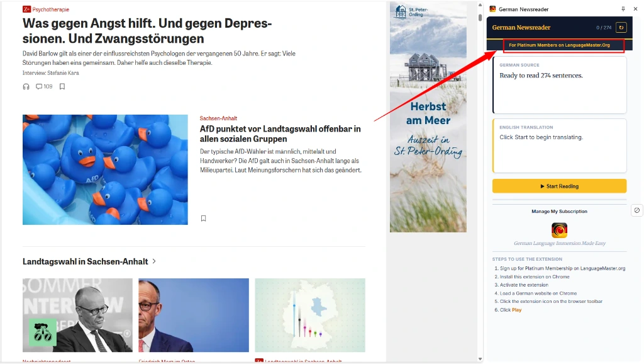Click 'German Language Immersion Made Easy' tagline

coord(559,243)
